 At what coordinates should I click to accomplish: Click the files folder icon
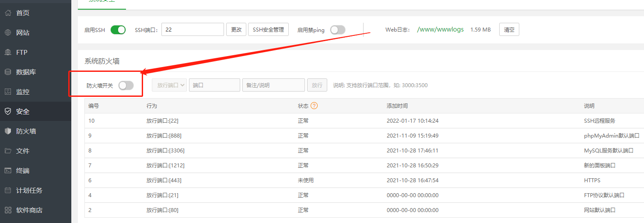[x=8, y=151]
